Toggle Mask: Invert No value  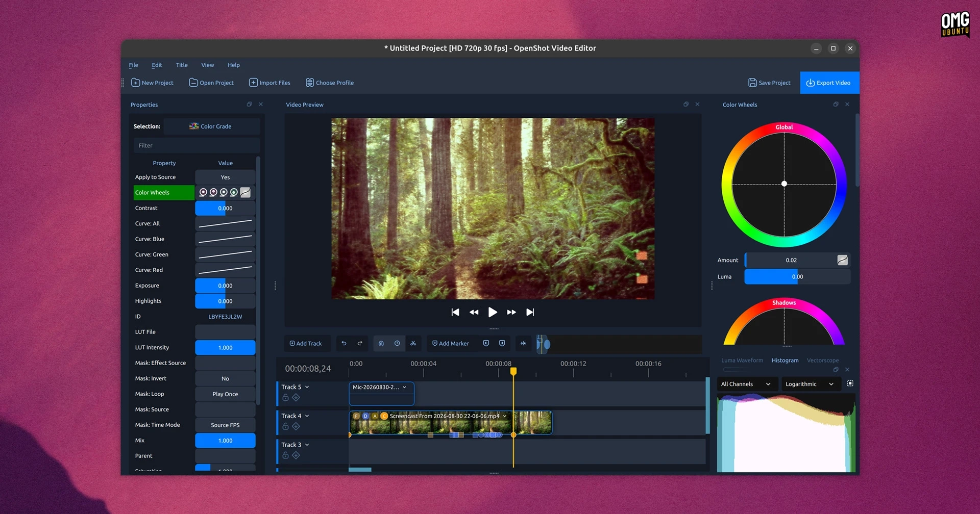pyautogui.click(x=225, y=379)
